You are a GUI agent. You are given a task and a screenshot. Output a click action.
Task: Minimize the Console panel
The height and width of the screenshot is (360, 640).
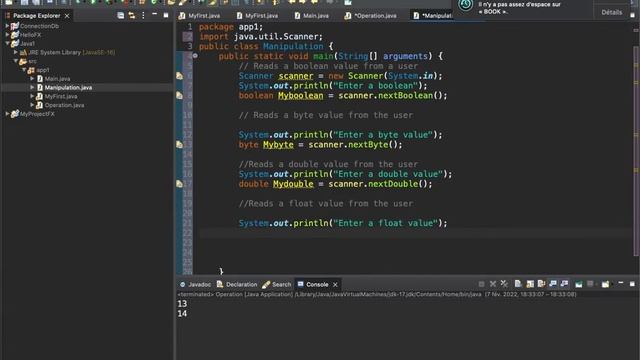point(621,283)
